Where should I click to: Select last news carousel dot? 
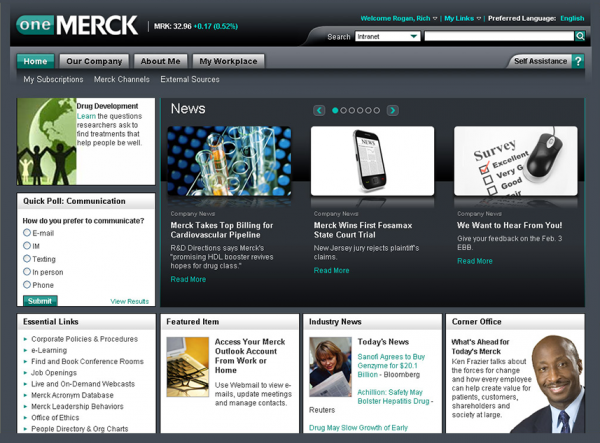[377, 111]
